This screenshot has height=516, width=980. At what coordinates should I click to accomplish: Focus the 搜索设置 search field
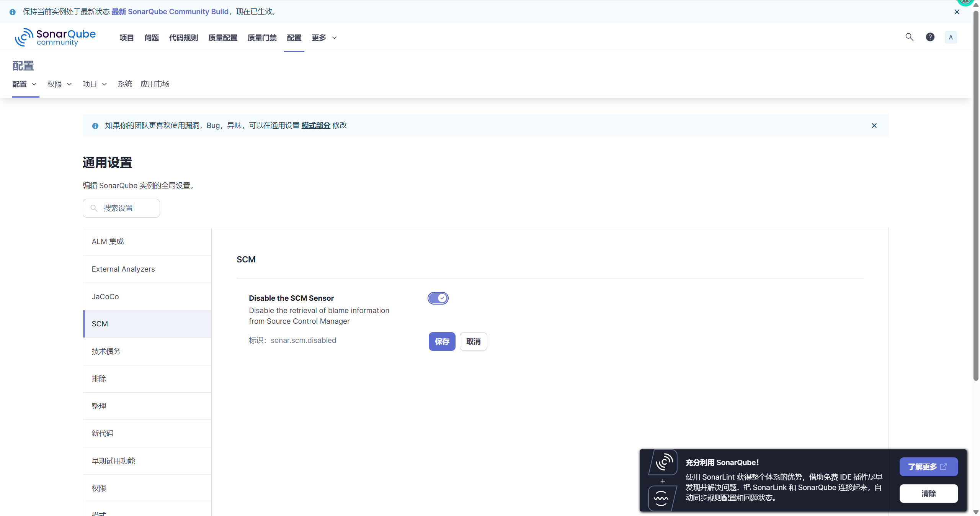[121, 208]
